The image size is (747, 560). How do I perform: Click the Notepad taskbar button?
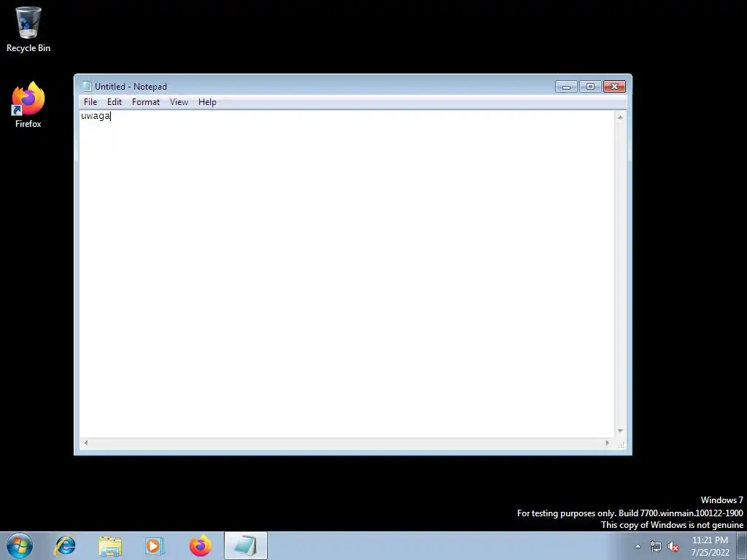click(x=245, y=545)
